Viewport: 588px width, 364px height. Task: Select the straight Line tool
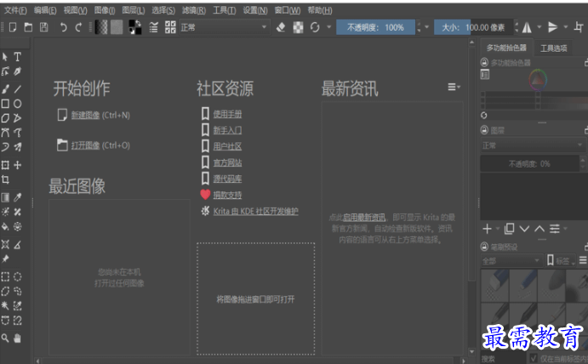coord(17,88)
